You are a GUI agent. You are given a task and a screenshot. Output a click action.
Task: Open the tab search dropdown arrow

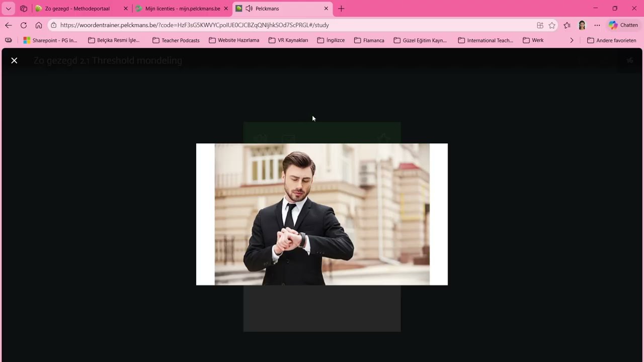9,9
